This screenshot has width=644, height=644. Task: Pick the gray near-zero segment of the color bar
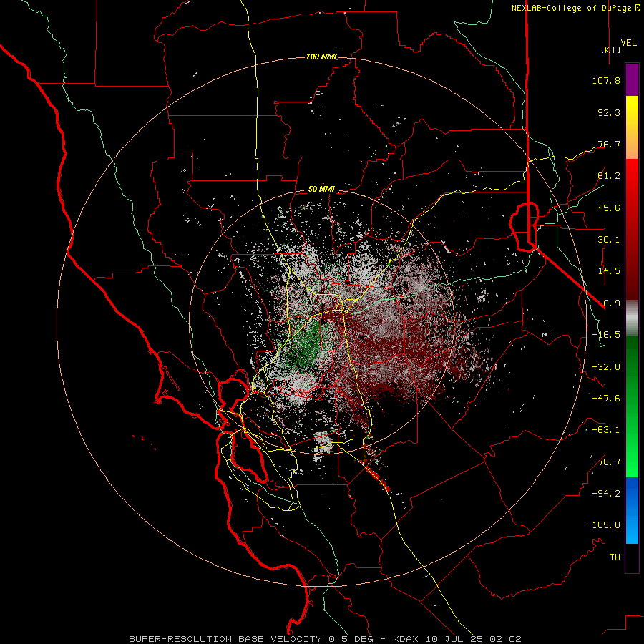tap(632, 318)
